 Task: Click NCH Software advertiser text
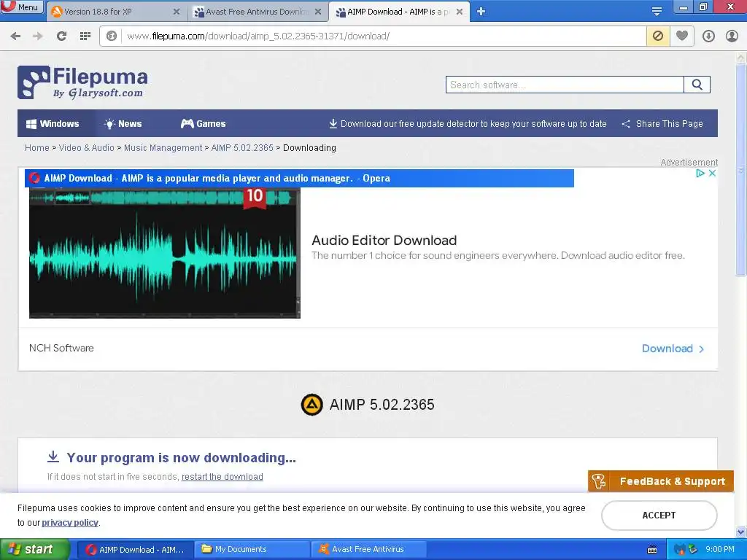point(61,348)
